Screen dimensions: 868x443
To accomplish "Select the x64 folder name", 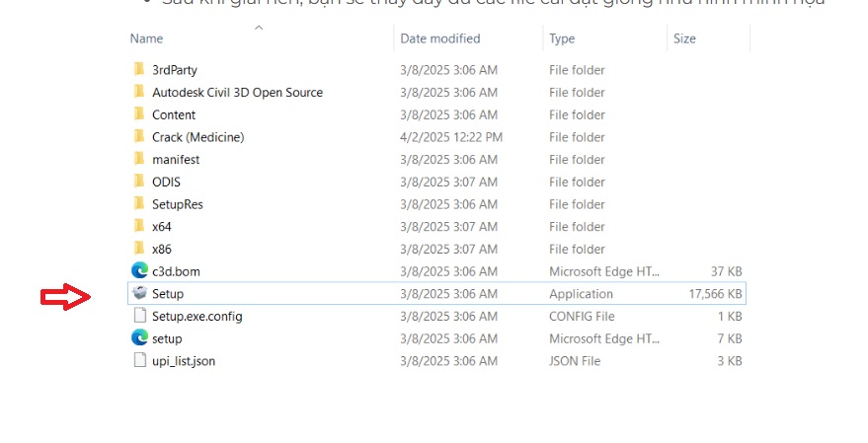I will pyautogui.click(x=162, y=227).
